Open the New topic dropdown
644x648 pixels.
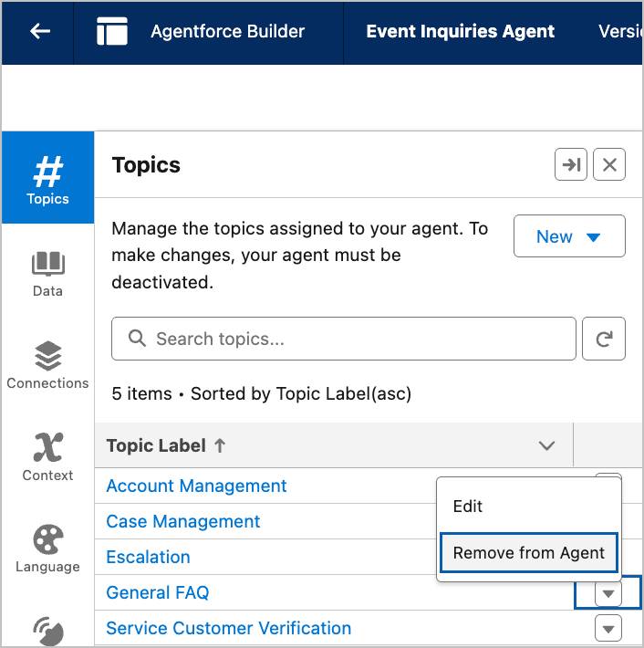(569, 236)
